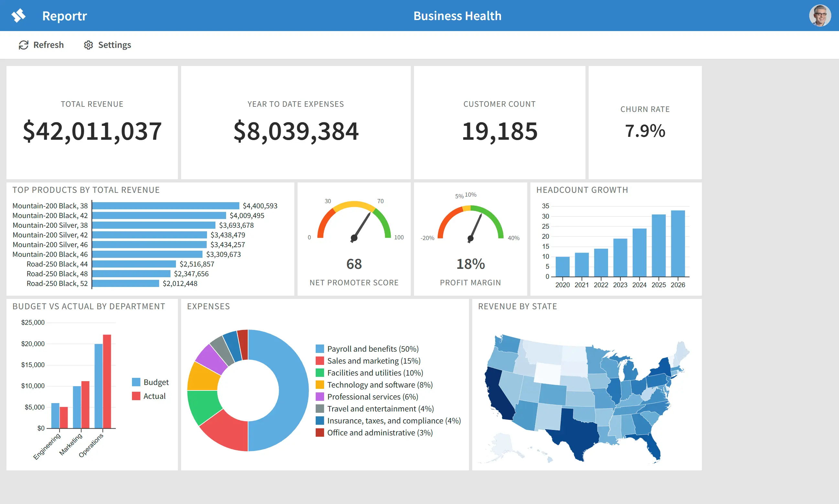Click the Mountain-200 Black, 38 revenue bar
839x504 pixels.
pyautogui.click(x=166, y=206)
